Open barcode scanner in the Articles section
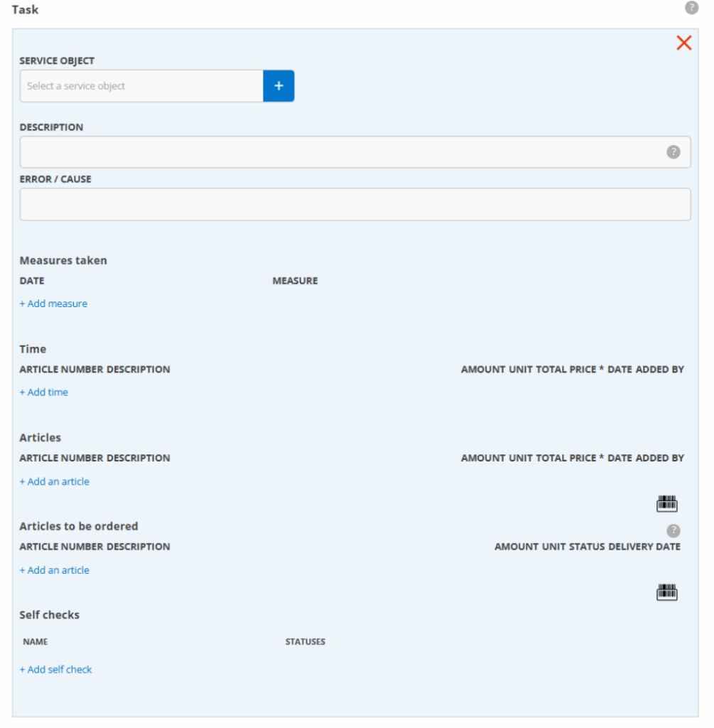 tap(666, 504)
